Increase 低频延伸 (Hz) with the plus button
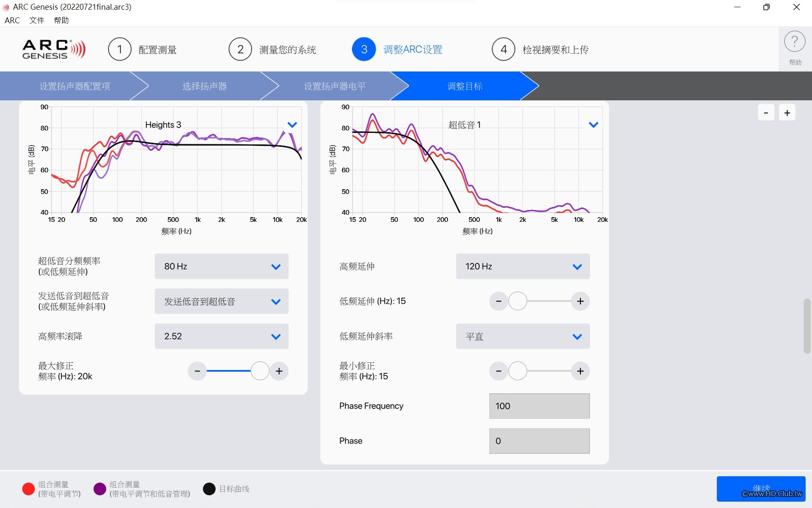 (x=580, y=301)
